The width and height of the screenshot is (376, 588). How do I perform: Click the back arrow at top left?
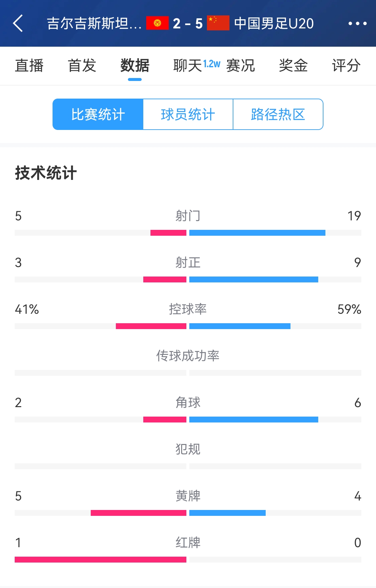19,24
